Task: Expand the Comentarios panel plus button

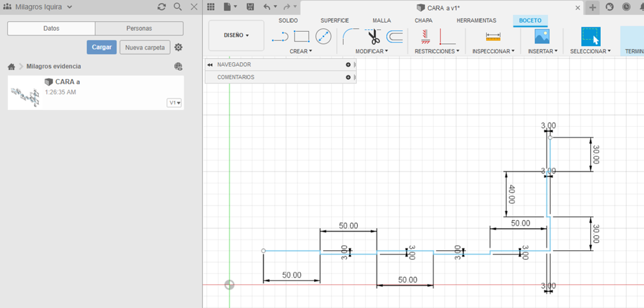Action: (348, 77)
